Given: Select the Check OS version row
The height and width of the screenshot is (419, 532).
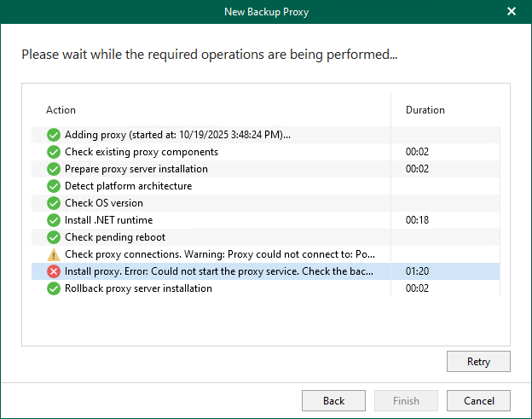Looking at the screenshot, I should tap(104, 203).
